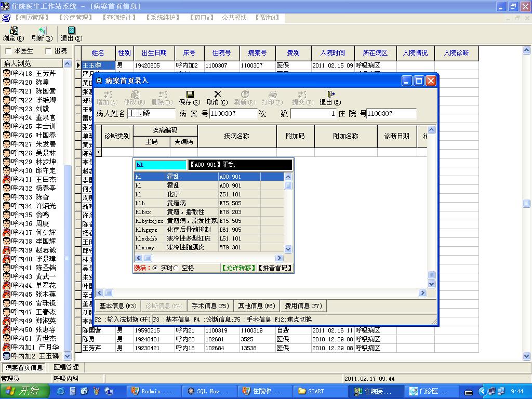The image size is (532, 399).
Task: Click scroll-down arrow of disease lookup list
Action: point(288,249)
